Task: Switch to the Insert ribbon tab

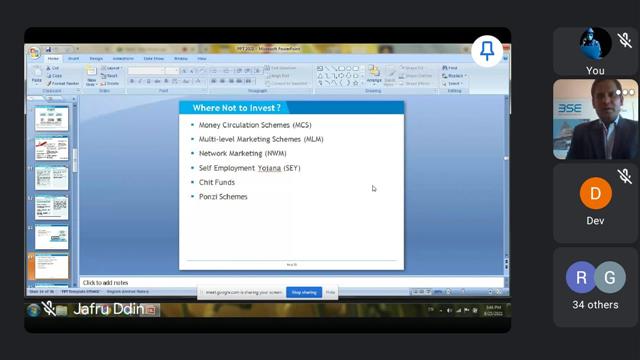Action: click(x=73, y=59)
